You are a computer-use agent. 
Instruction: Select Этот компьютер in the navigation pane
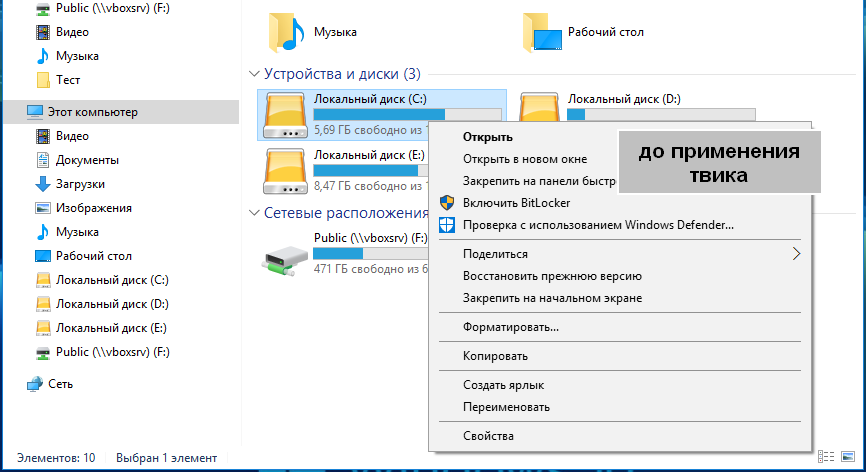coord(96,112)
